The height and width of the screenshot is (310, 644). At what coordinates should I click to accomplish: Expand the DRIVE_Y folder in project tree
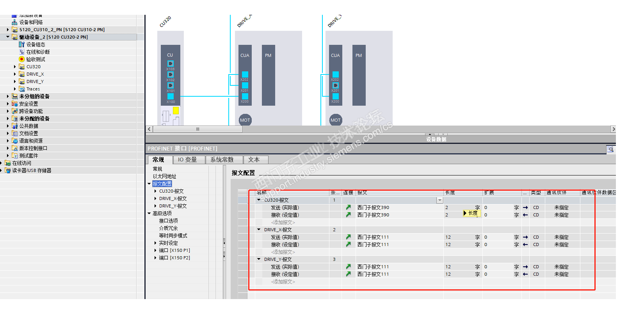tap(15, 81)
